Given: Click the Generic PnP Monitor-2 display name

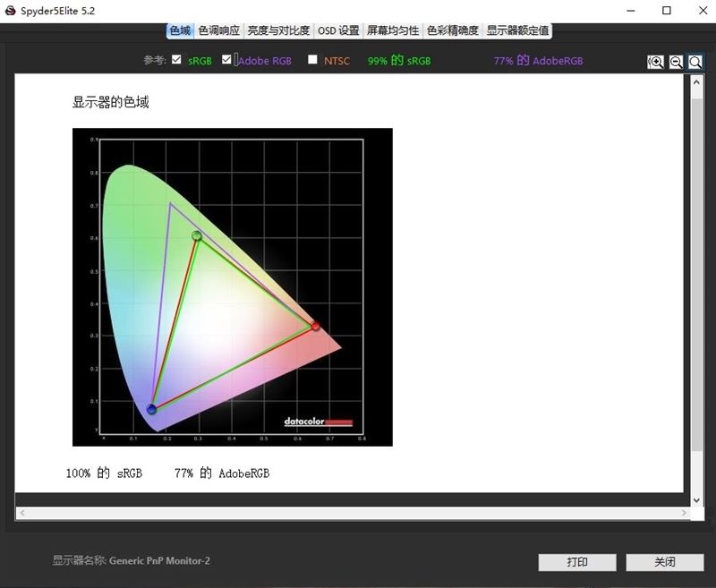Looking at the screenshot, I should pyautogui.click(x=159, y=560).
